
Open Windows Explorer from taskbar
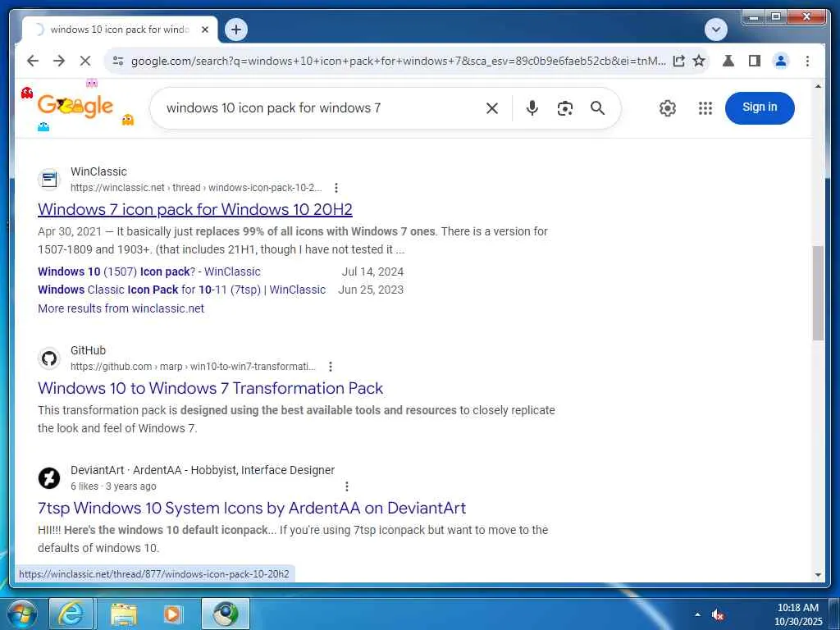click(124, 614)
